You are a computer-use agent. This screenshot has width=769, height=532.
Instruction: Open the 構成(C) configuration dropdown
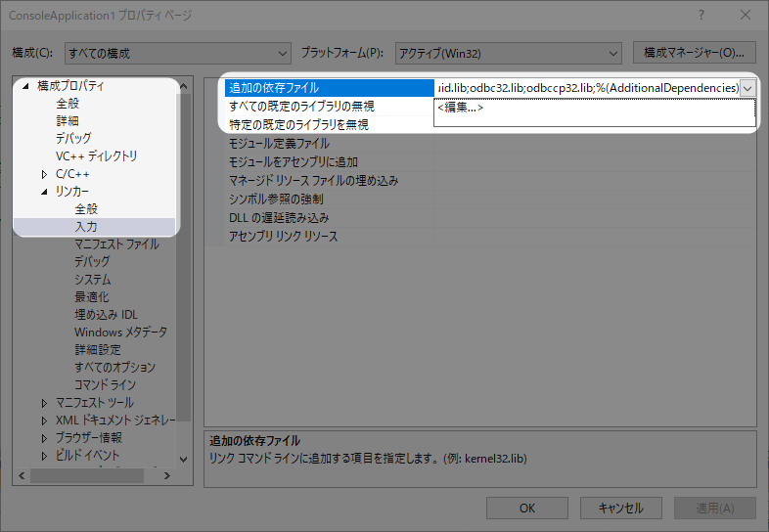click(x=177, y=53)
